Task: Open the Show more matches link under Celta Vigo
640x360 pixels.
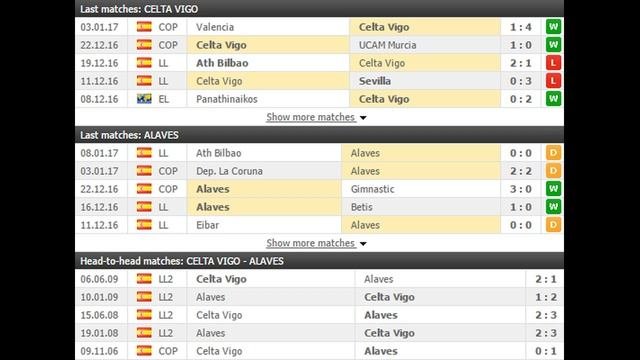Action: coord(310,117)
